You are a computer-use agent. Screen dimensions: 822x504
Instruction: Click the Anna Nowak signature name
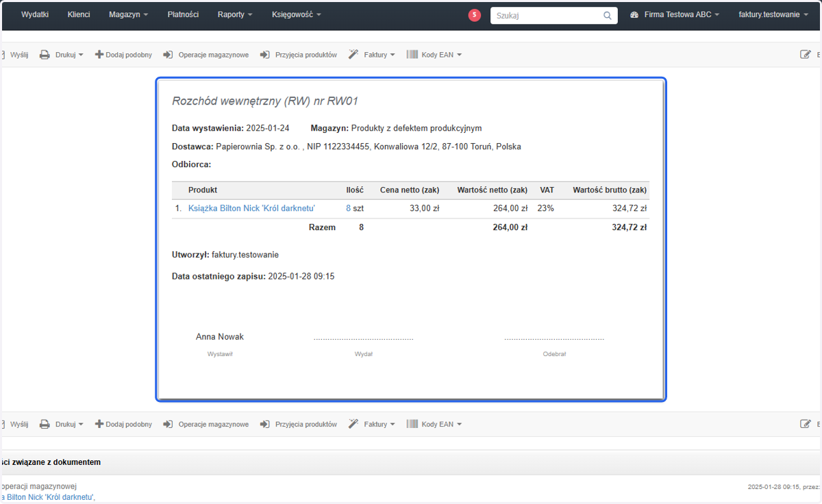tap(220, 337)
